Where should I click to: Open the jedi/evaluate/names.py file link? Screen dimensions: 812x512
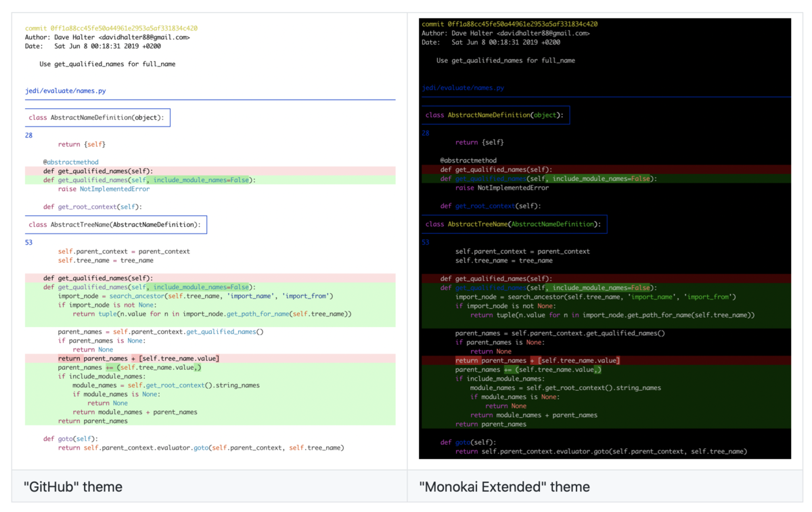point(65,90)
